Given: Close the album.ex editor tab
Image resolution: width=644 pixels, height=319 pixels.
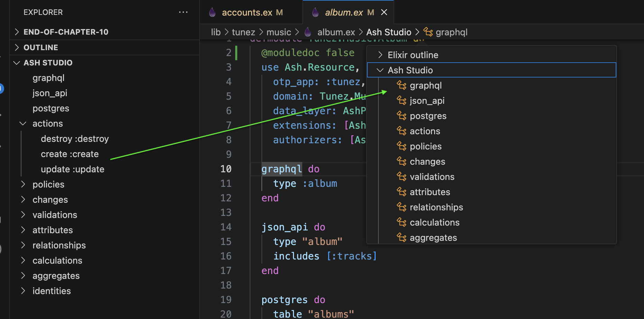Looking at the screenshot, I should [x=384, y=12].
